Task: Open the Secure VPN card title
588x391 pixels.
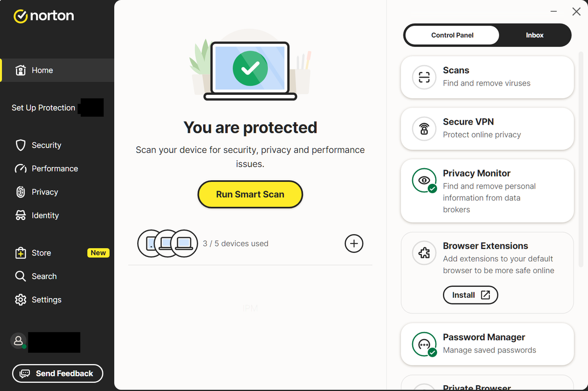Action: (468, 122)
